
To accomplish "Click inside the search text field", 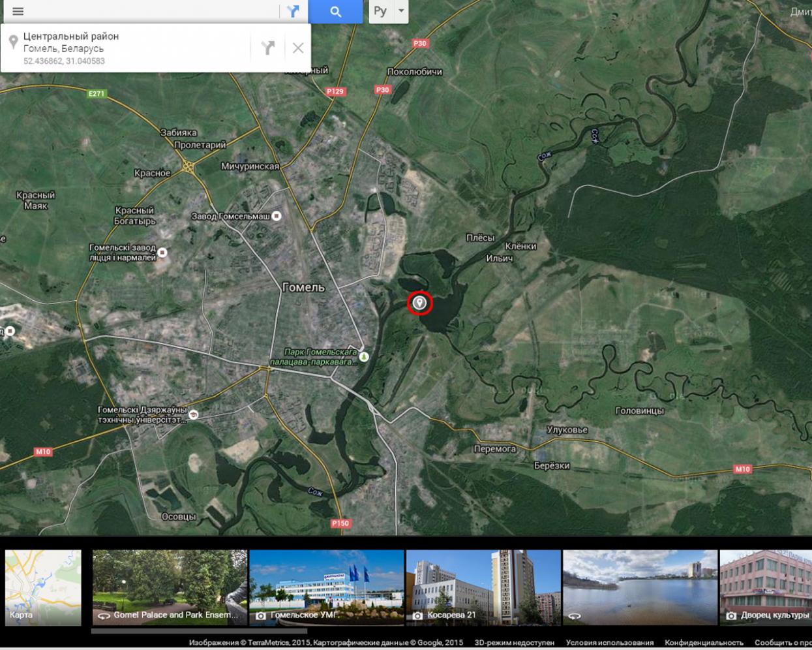I will 150,11.
